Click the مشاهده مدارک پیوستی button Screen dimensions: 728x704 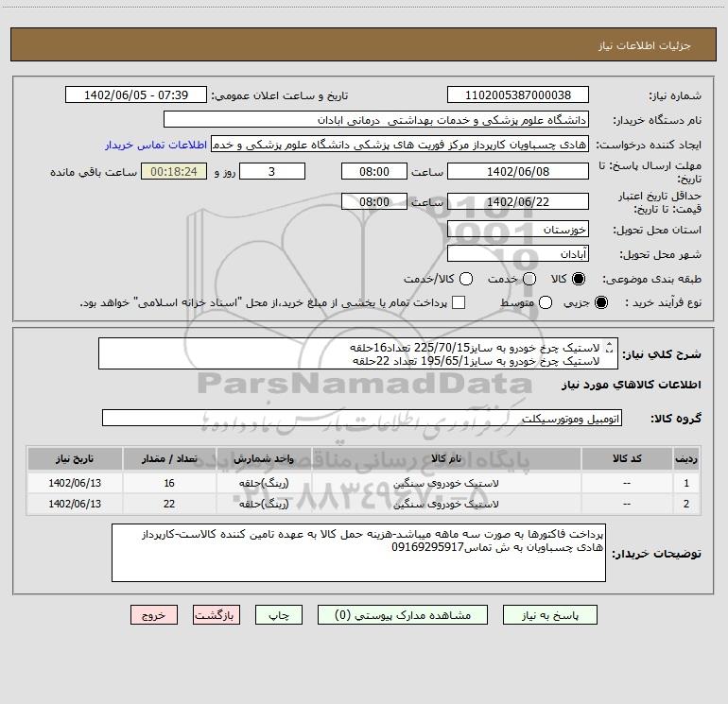pyautogui.click(x=403, y=615)
